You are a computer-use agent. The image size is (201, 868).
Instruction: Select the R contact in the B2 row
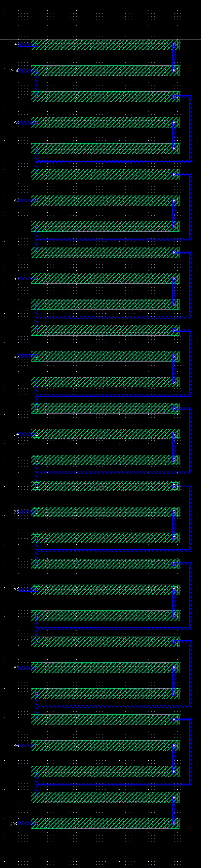coord(174,590)
